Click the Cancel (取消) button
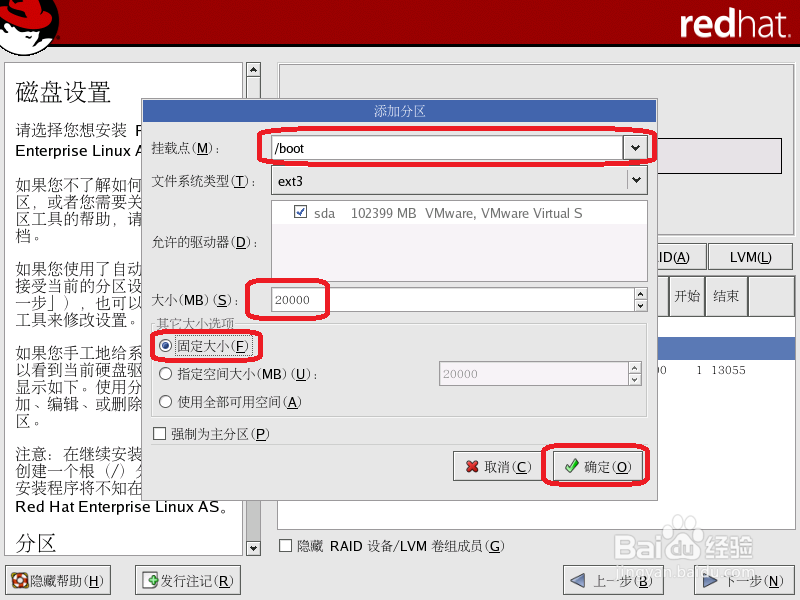 [498, 466]
